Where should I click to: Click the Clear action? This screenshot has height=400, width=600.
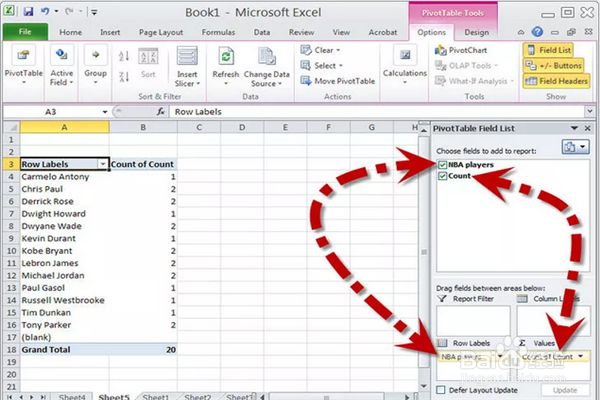point(321,50)
